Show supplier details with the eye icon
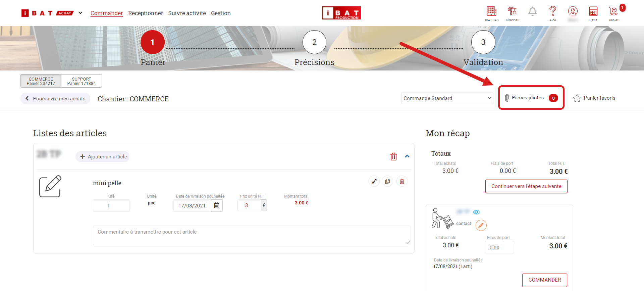Image resolution: width=644 pixels, height=291 pixels. click(477, 212)
